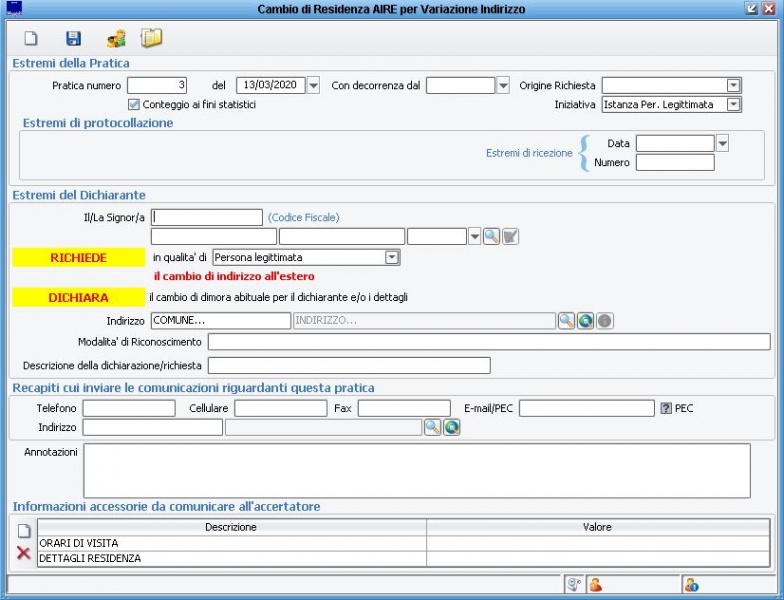Select the 'ORARI DI VISITA' table row
The height and width of the screenshot is (600, 784).
(x=231, y=543)
